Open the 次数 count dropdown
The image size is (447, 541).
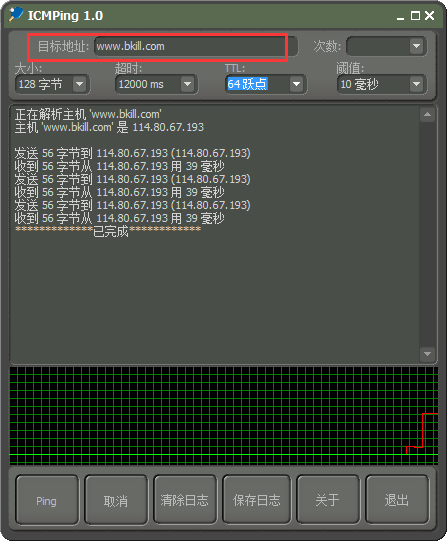pyautogui.click(x=416, y=46)
